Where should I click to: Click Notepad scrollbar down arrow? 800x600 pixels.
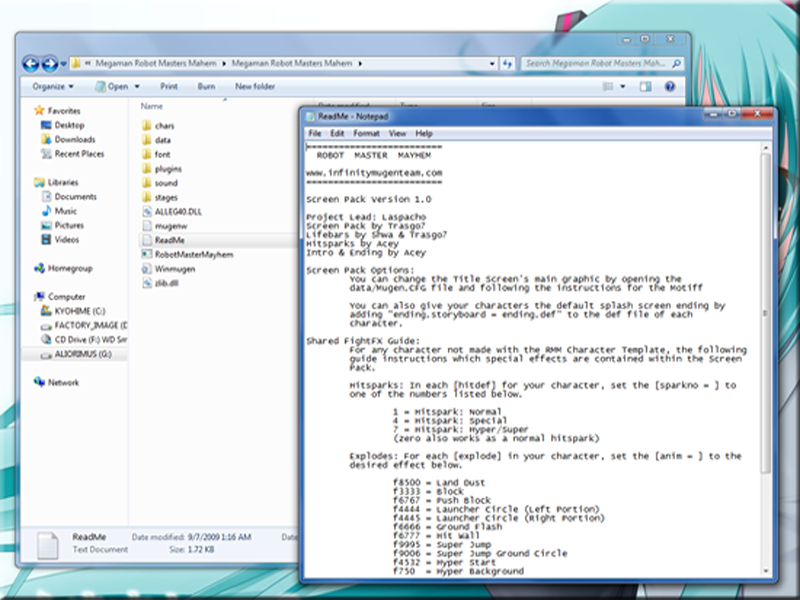[x=766, y=571]
